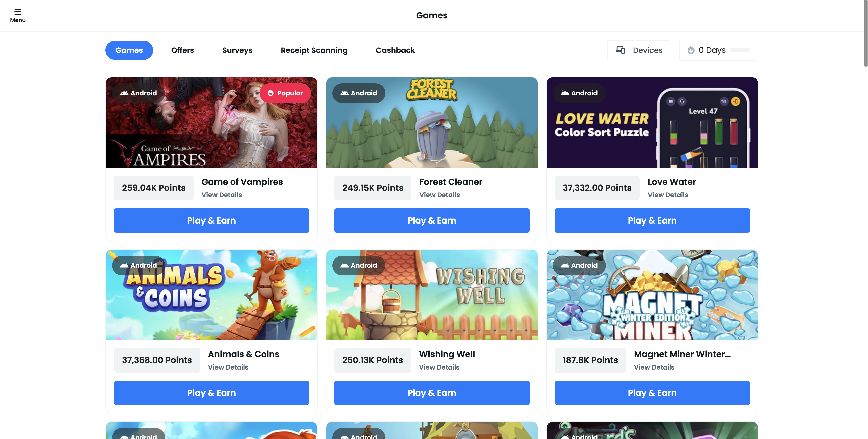
Task: Select the Cashback tab
Action: pyautogui.click(x=395, y=50)
